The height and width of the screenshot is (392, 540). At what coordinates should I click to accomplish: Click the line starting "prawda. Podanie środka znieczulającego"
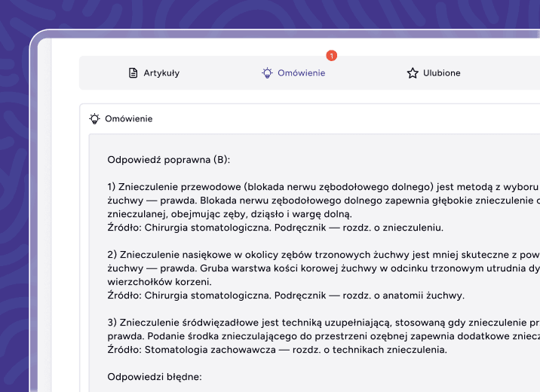tap(324, 336)
